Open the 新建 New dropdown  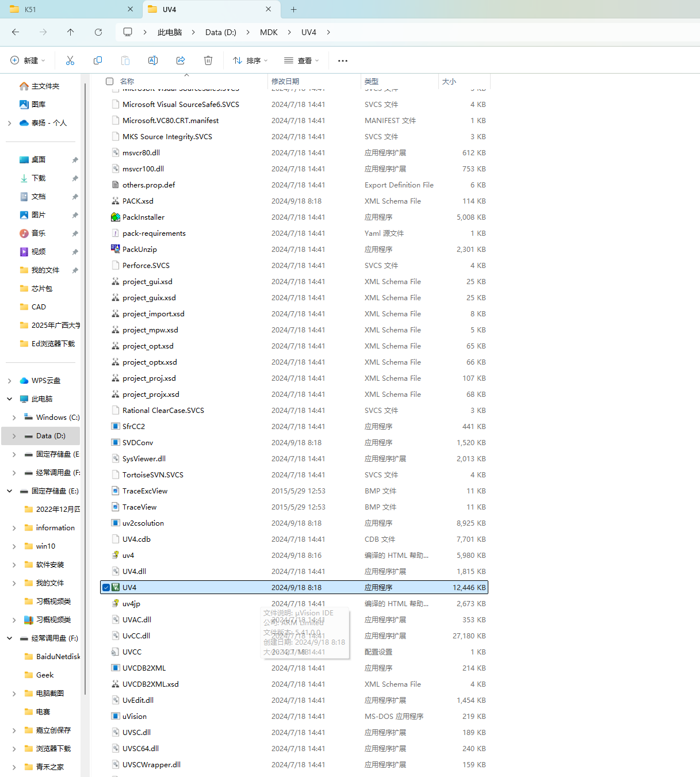[28, 60]
